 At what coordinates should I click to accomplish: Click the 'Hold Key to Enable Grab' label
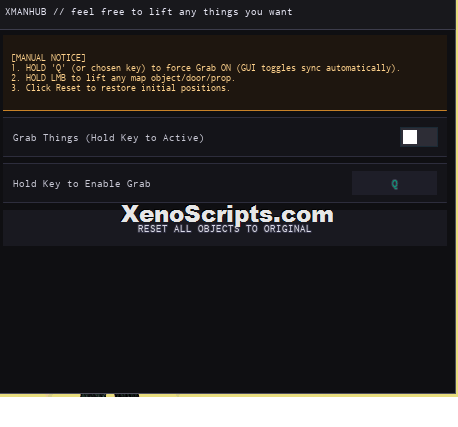coord(82,184)
